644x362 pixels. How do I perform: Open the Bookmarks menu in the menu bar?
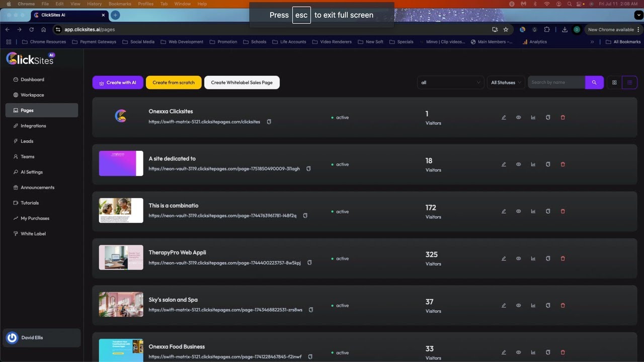(x=120, y=4)
